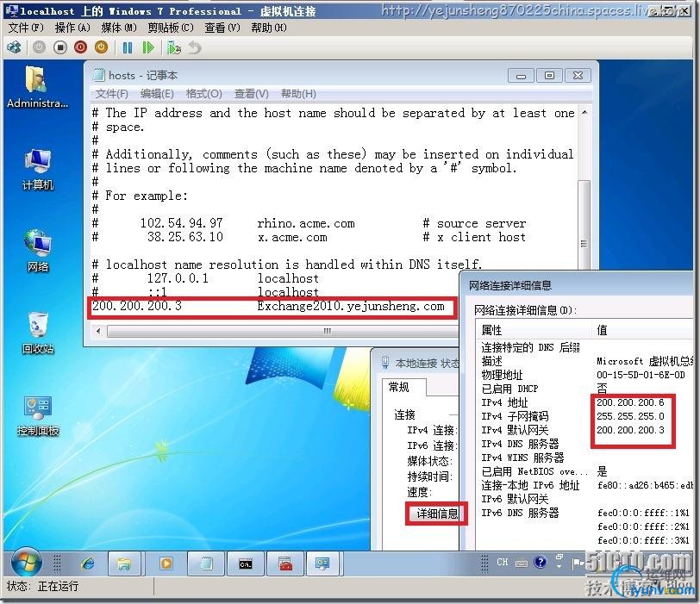Click rhino.acme.com in the hosts file
This screenshot has width=700, height=604.
click(306, 223)
